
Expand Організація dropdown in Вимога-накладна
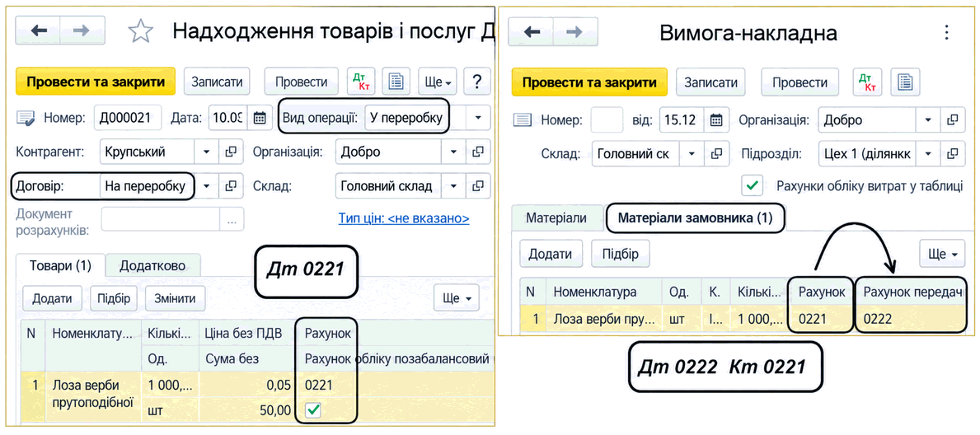929,119
